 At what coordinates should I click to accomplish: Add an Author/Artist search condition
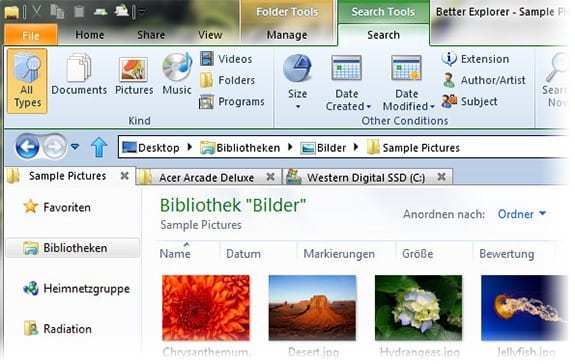click(484, 80)
